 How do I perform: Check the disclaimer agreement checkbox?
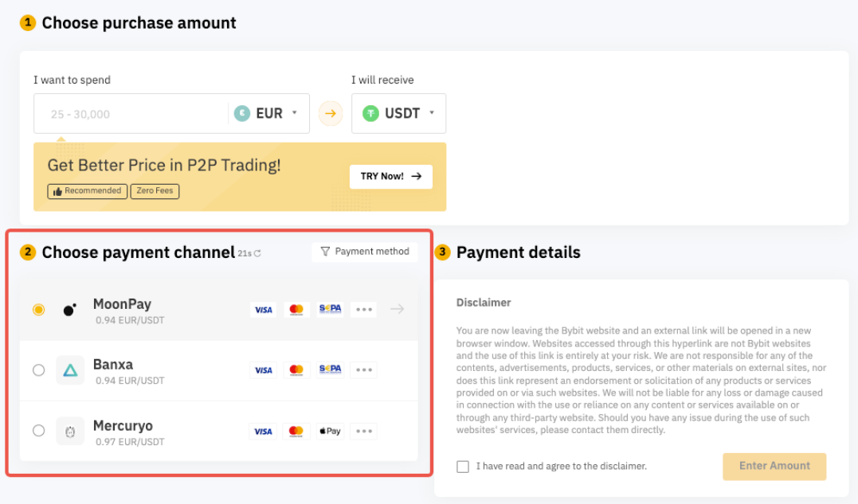coord(463,467)
